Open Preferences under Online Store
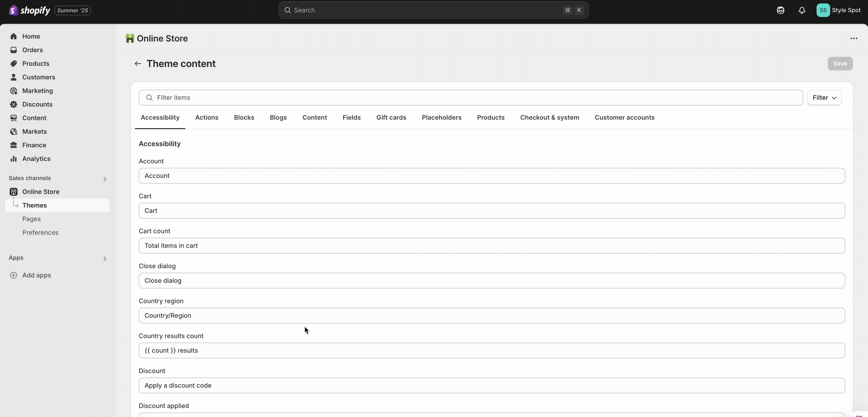Screen dimensions: 868x417 point(40,232)
